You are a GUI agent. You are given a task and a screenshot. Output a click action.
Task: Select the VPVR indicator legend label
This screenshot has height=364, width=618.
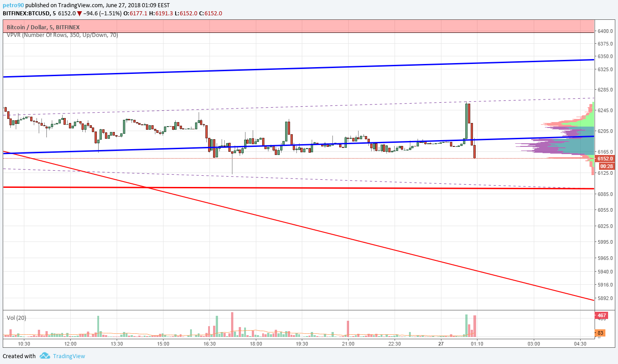click(62, 35)
